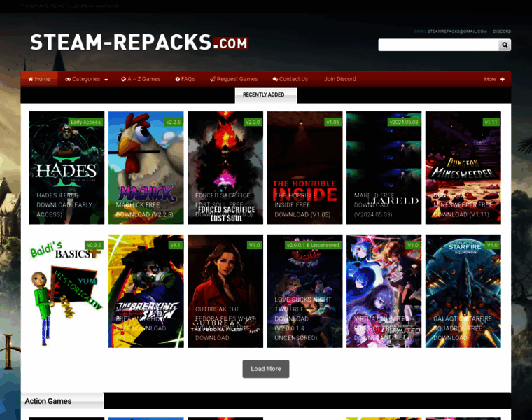
Task: Click the Join Discord menu link
Action: click(x=340, y=79)
